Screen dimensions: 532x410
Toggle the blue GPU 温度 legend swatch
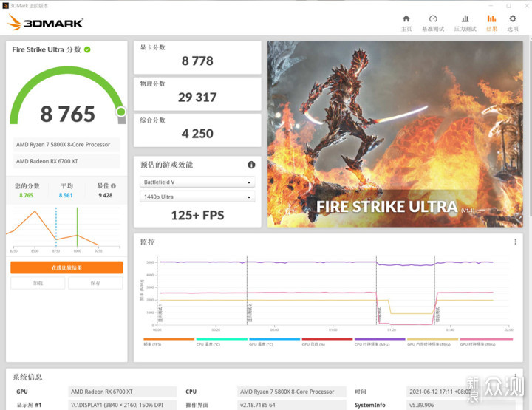tap(274, 339)
